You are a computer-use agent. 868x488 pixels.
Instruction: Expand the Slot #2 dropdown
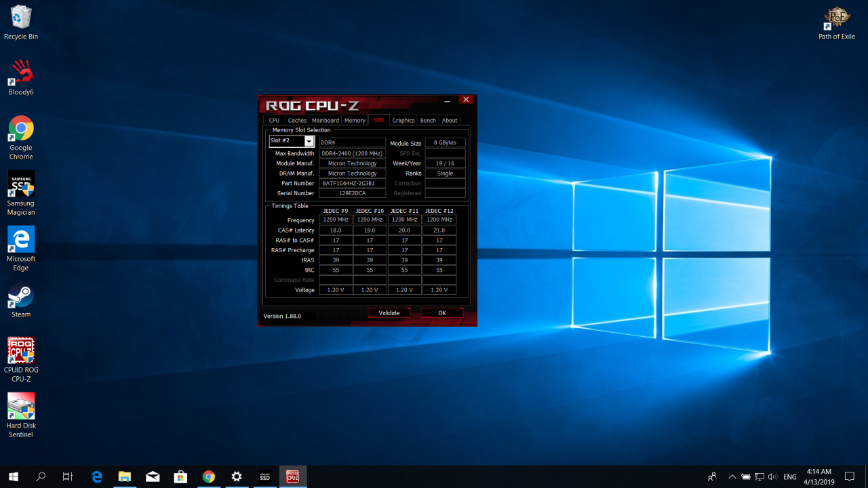click(309, 141)
